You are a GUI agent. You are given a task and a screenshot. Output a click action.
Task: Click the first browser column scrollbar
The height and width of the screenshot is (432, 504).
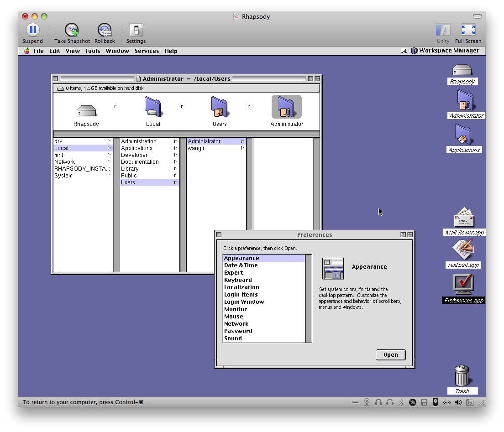click(x=115, y=205)
